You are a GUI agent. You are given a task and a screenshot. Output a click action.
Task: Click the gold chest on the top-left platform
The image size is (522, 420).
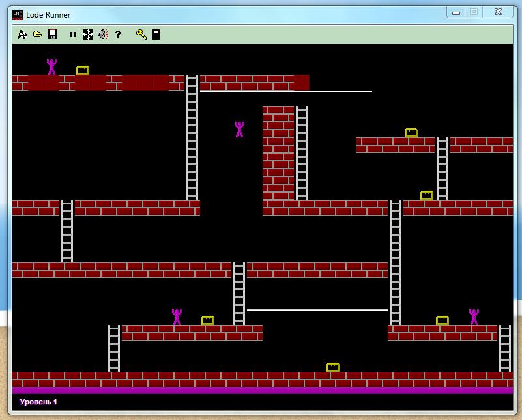(x=83, y=70)
